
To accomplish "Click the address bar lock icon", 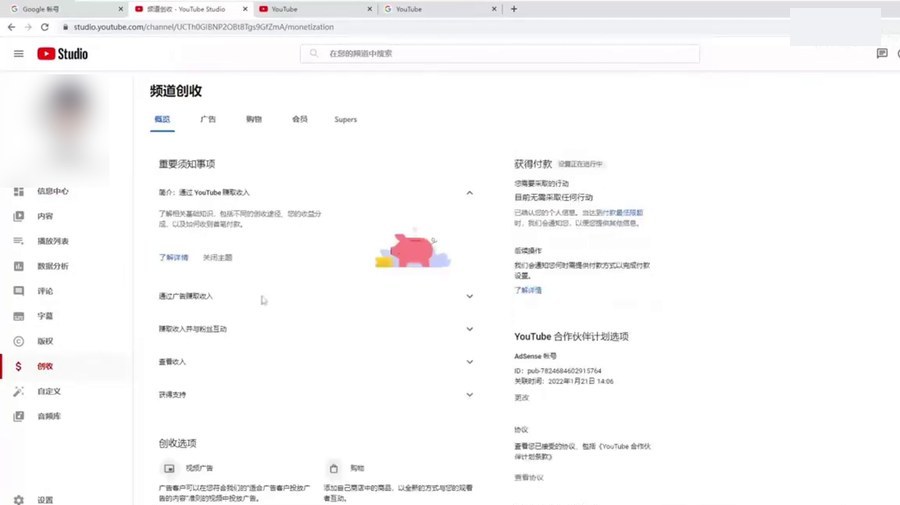I will point(65,27).
